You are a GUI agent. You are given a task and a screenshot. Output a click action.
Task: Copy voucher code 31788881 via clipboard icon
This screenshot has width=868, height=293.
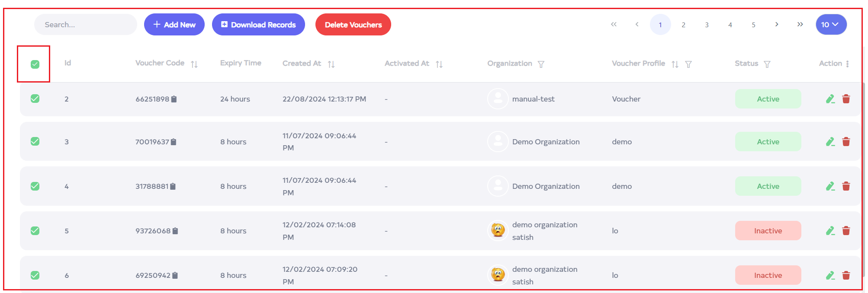tap(173, 187)
